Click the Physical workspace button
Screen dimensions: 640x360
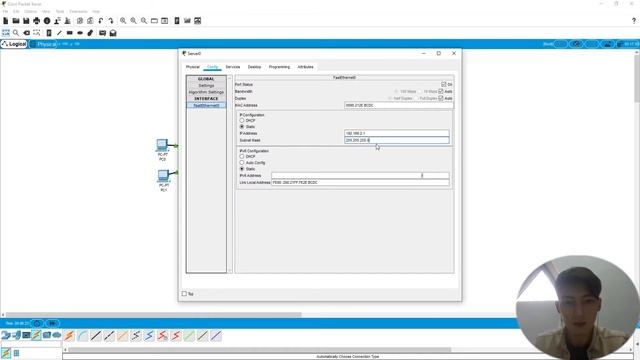(x=44, y=44)
